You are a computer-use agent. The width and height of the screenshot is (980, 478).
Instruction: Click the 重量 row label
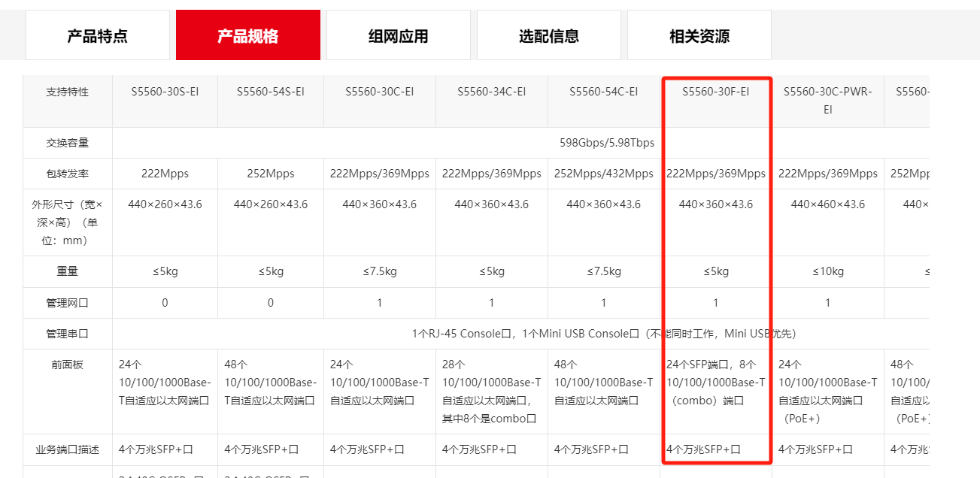coord(68,271)
